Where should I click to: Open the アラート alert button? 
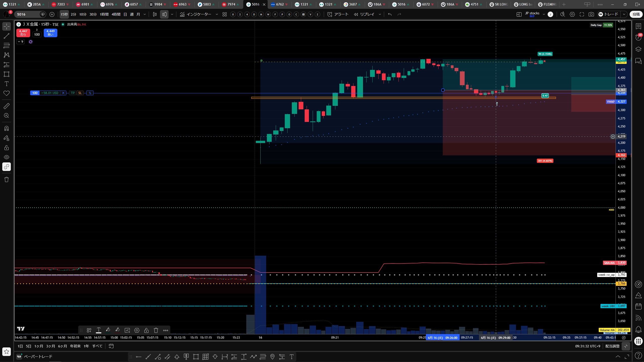[x=338, y=15]
